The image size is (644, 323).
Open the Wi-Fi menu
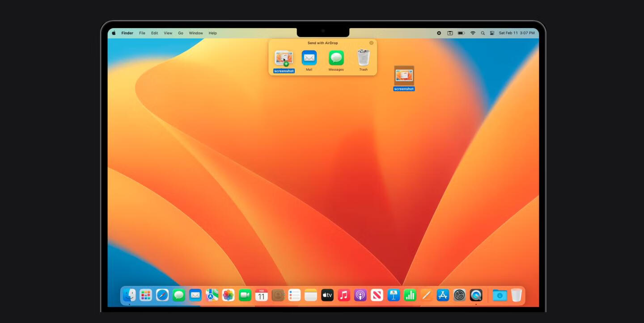[x=473, y=33]
